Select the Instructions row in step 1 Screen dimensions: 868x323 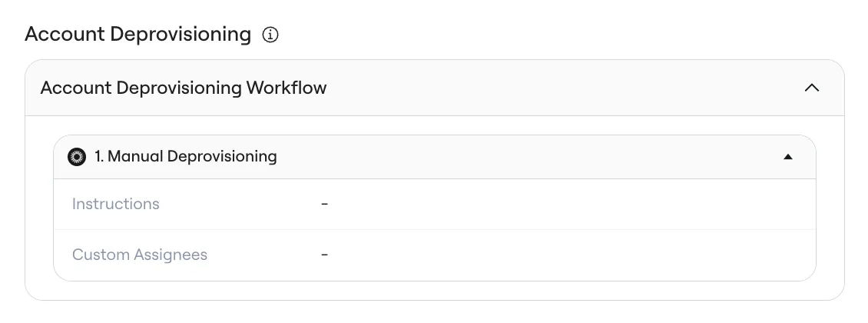tap(435, 204)
